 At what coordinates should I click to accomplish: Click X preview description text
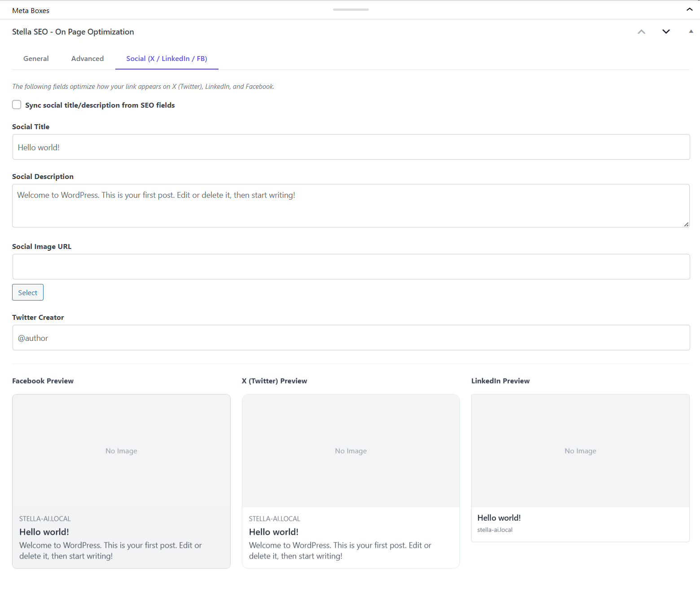(x=340, y=551)
